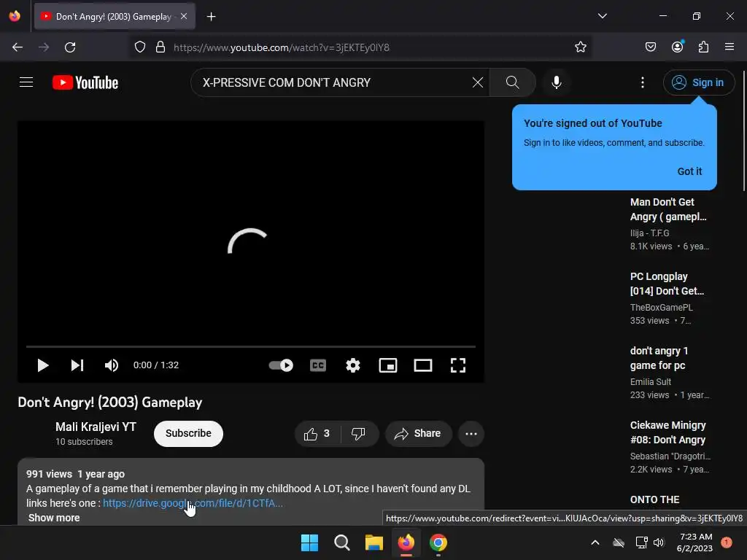Expand description with Show more
Viewport: 747px width, 560px height.
(x=54, y=518)
